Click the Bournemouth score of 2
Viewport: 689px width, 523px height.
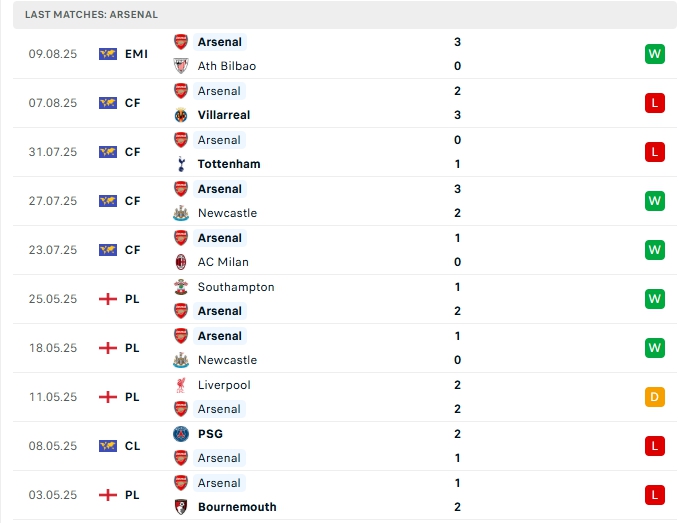(x=457, y=507)
